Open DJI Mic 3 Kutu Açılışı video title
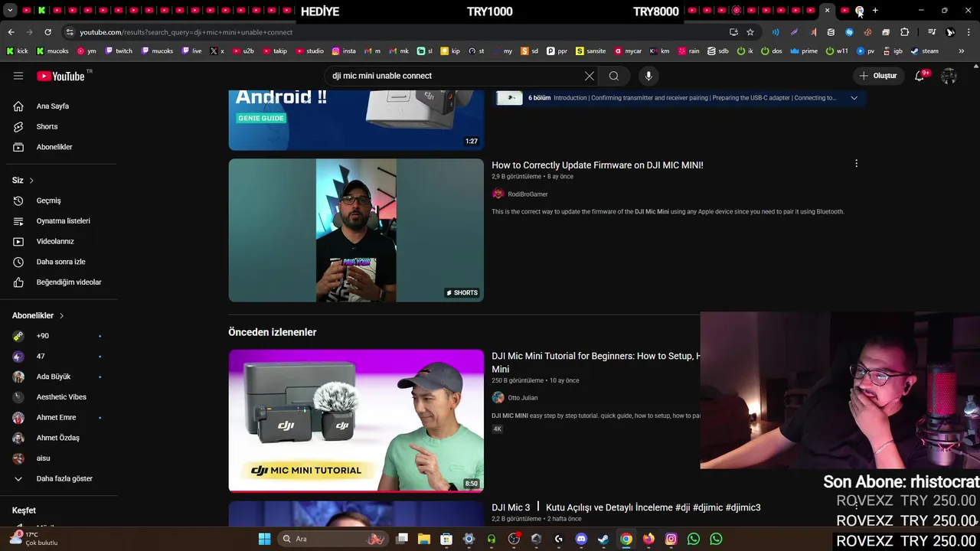The image size is (980, 551). pos(626,507)
